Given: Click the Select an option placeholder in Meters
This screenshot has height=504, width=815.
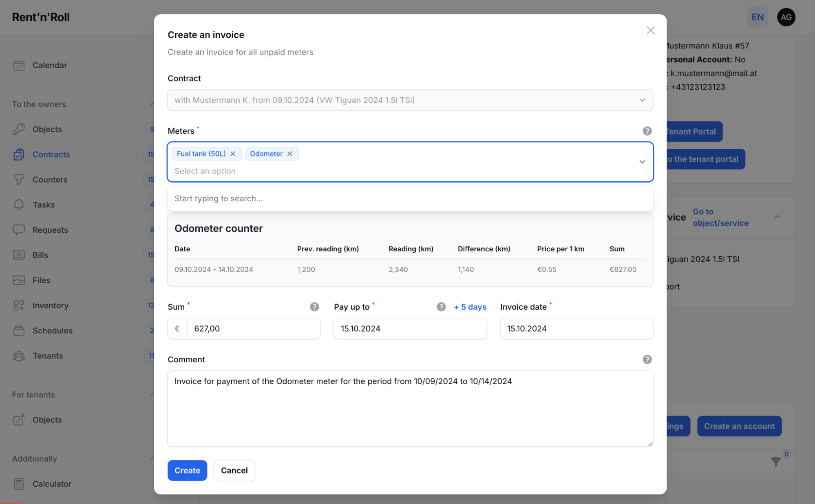Looking at the screenshot, I should 205,171.
